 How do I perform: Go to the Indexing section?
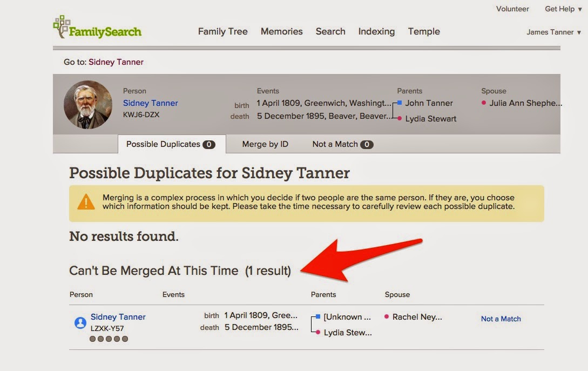click(376, 31)
